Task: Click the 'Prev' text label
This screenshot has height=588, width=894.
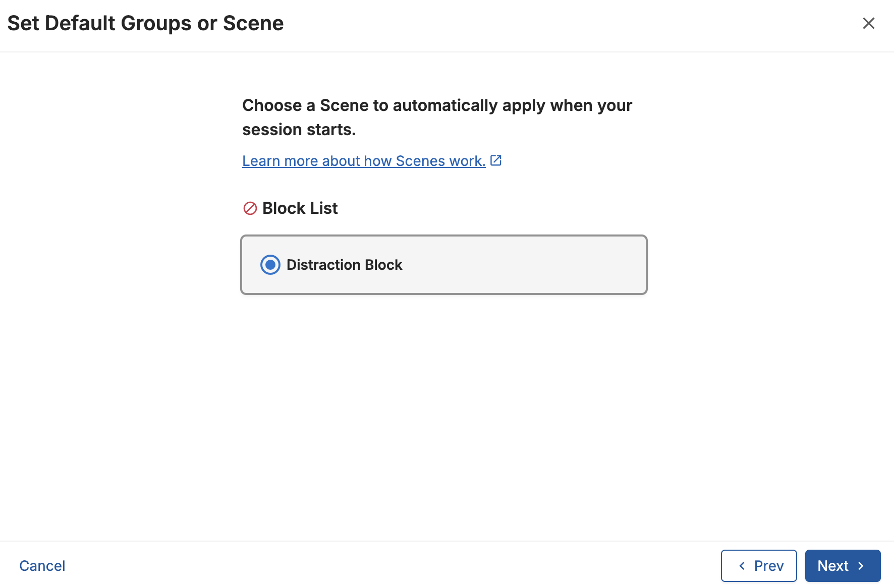Action: (768, 566)
